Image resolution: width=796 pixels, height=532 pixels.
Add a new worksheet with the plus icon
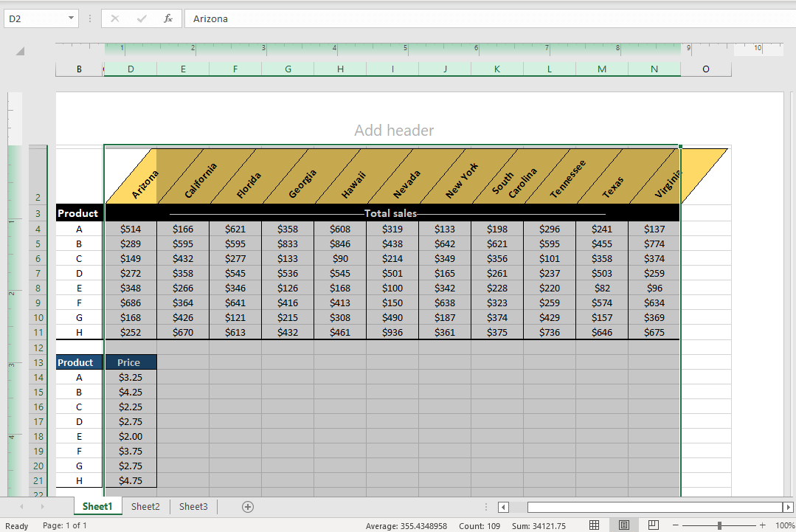click(x=248, y=507)
